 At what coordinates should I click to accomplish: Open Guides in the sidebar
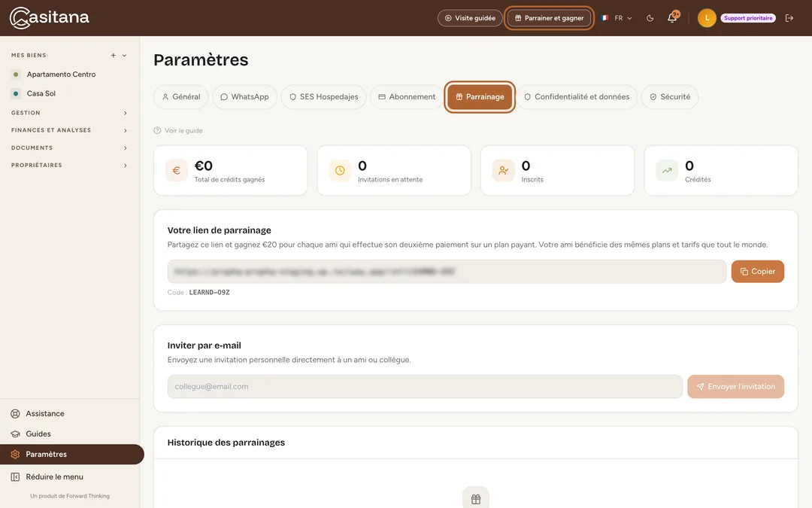38,434
